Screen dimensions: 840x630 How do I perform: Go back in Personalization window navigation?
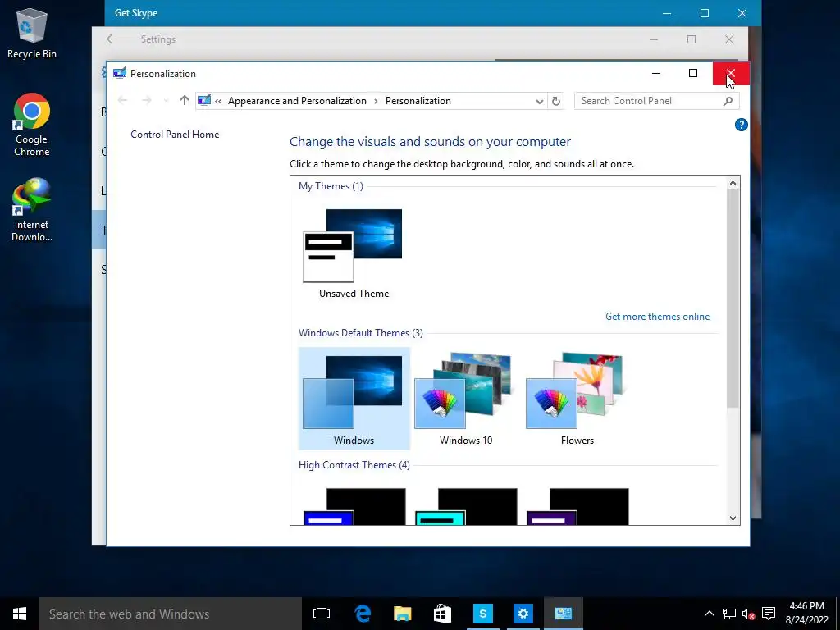[x=123, y=101]
